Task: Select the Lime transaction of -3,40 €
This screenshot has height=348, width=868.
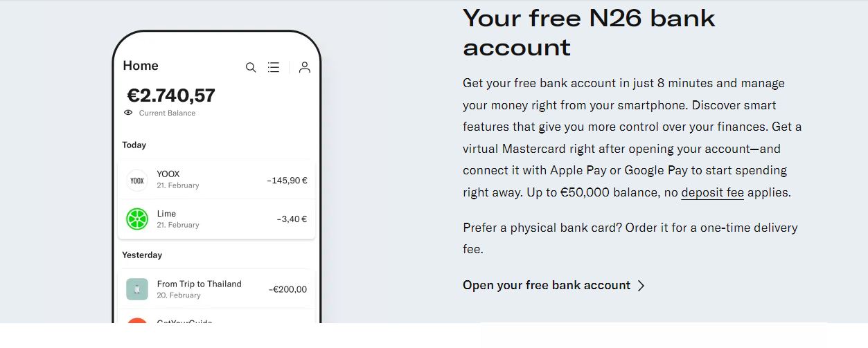Action: [x=216, y=219]
